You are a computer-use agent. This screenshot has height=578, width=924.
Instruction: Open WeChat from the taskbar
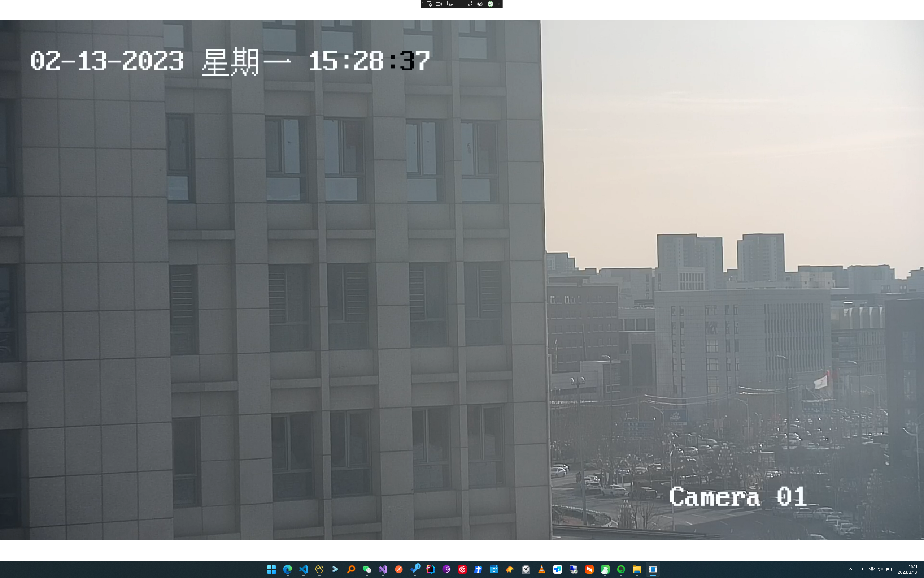[x=367, y=570]
